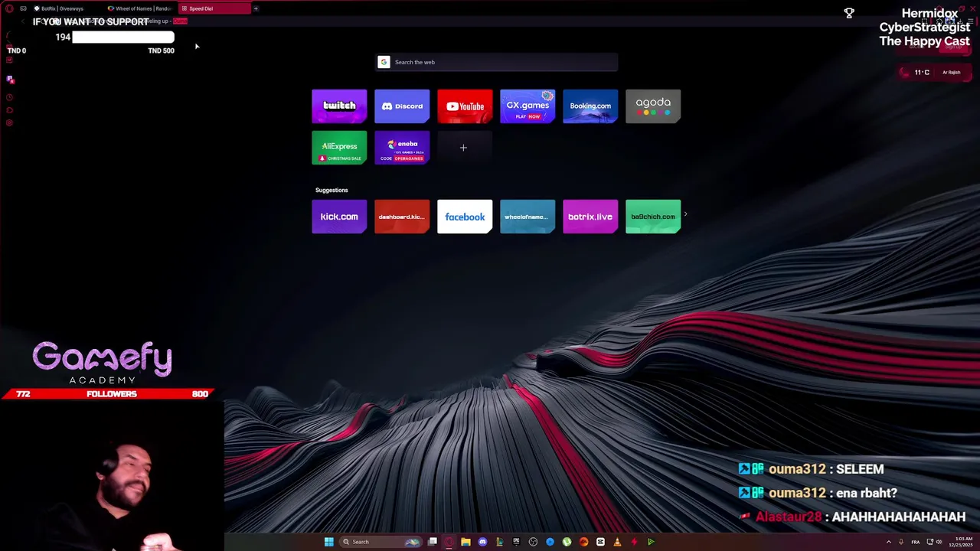Open sidebar Settings gear
980x551 pixels.
pos(9,122)
